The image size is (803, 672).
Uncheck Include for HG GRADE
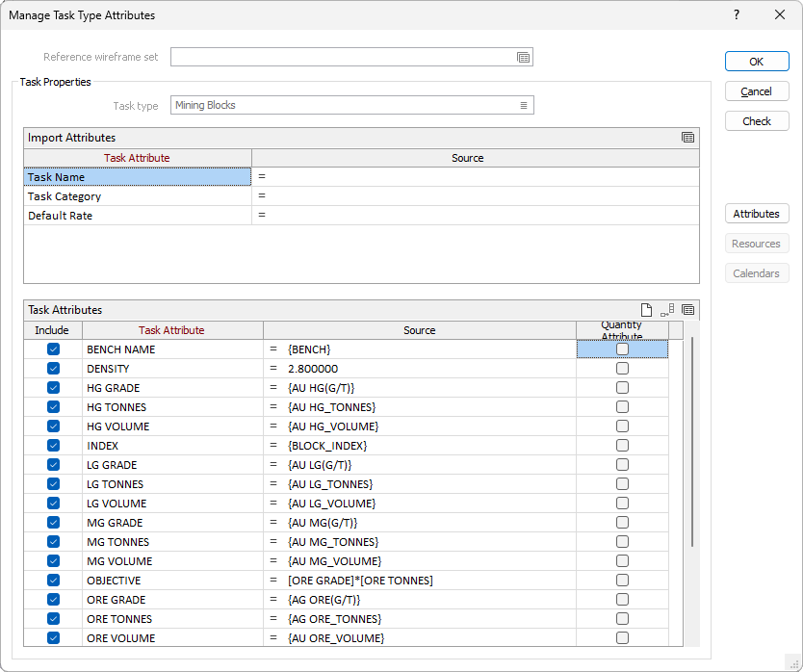tap(53, 388)
